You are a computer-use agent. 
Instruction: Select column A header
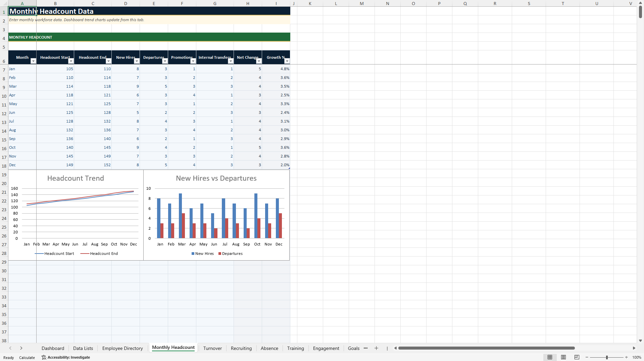point(22,3)
